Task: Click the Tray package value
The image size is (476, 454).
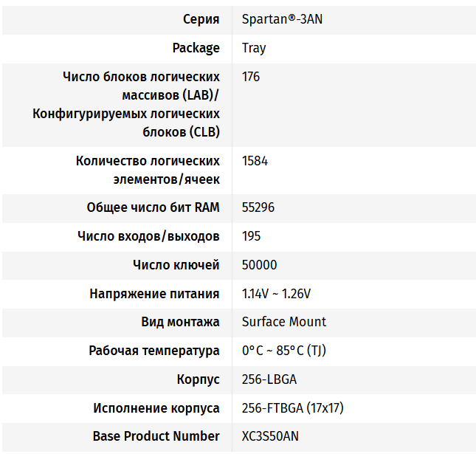Action: pyautogui.click(x=254, y=48)
